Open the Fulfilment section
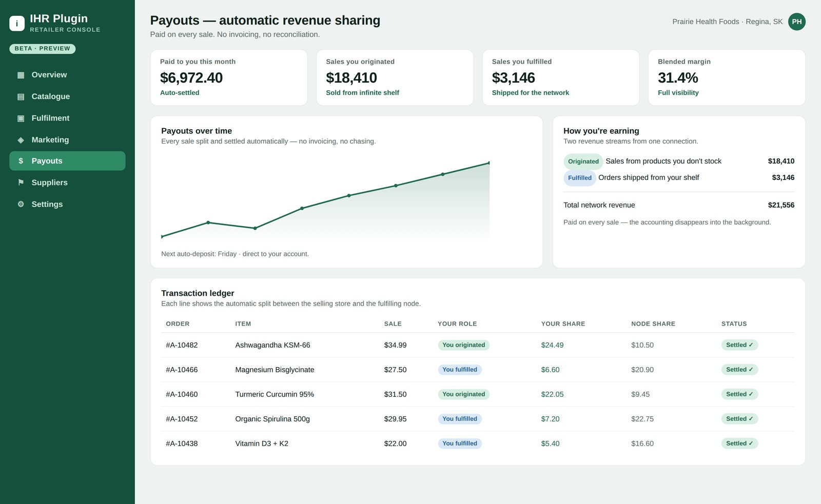 click(x=67, y=118)
